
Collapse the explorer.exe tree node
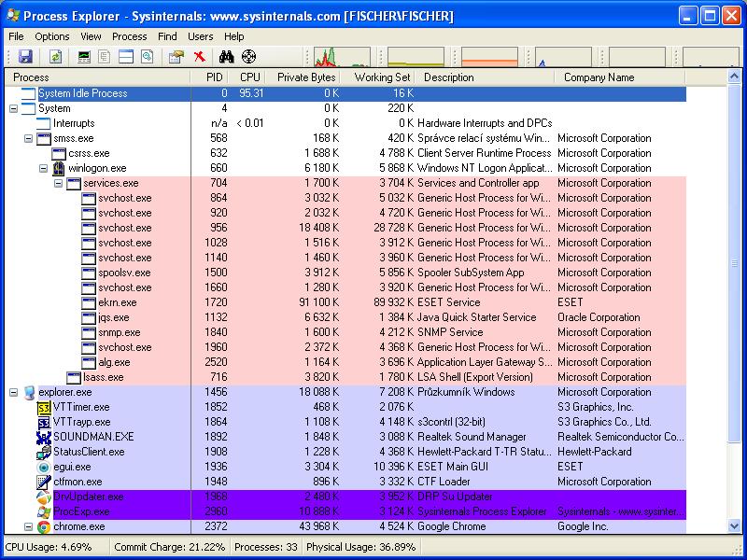(14, 393)
